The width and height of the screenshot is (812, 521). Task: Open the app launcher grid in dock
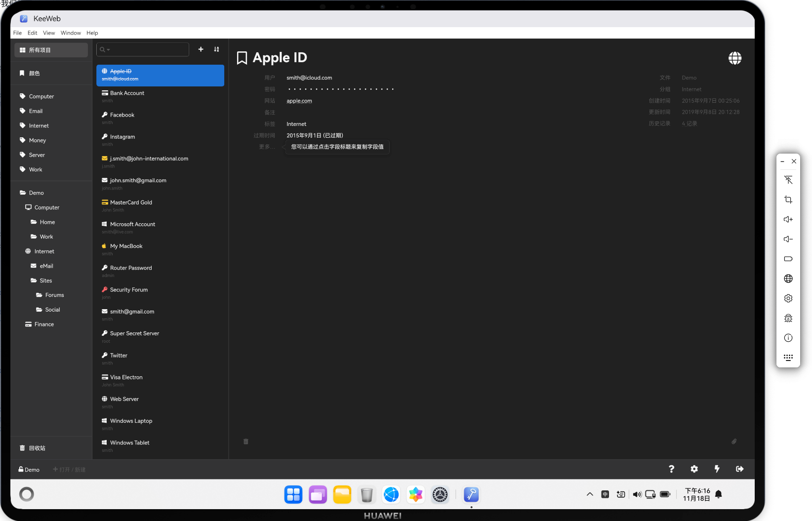293,494
